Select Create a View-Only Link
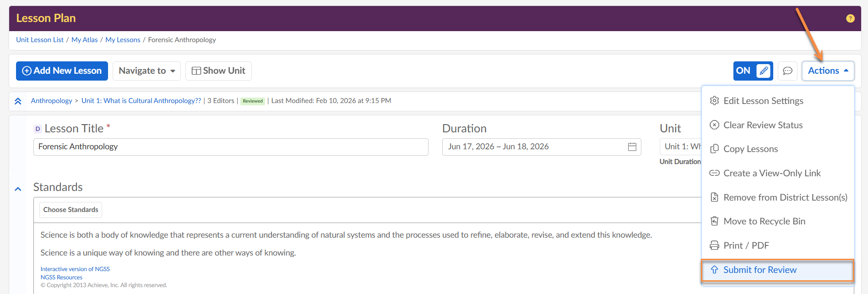868x294 pixels. (771, 173)
